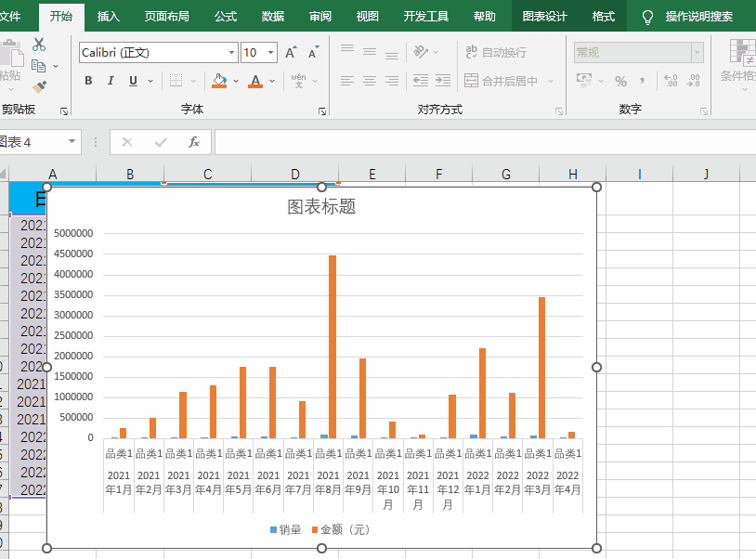Switch to the 图表设计 ribbon tab
The image size is (756, 559).
tap(544, 17)
